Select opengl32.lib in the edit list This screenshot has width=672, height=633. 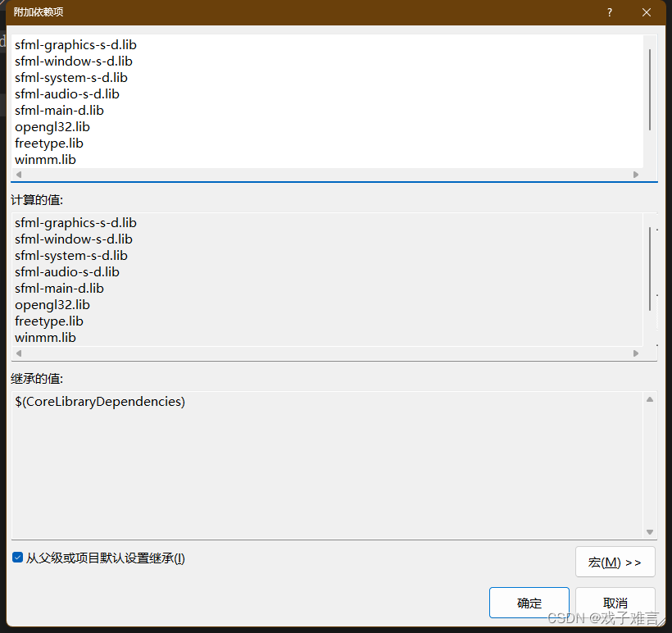coord(52,126)
